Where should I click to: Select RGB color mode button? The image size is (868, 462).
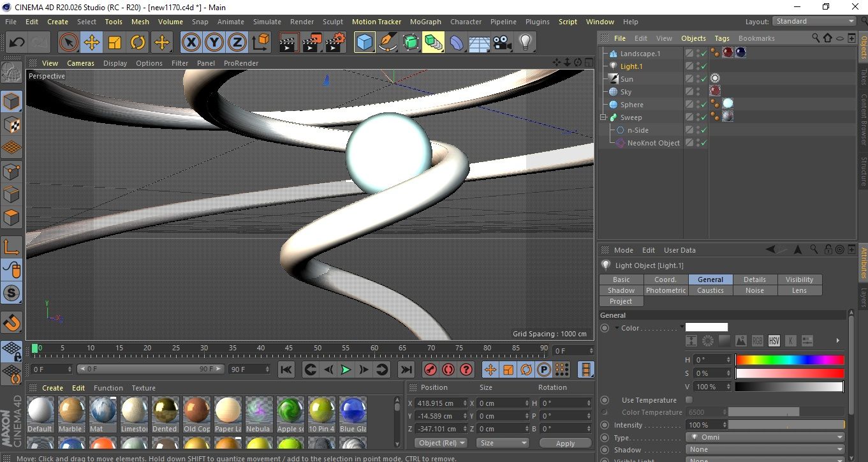coord(757,341)
